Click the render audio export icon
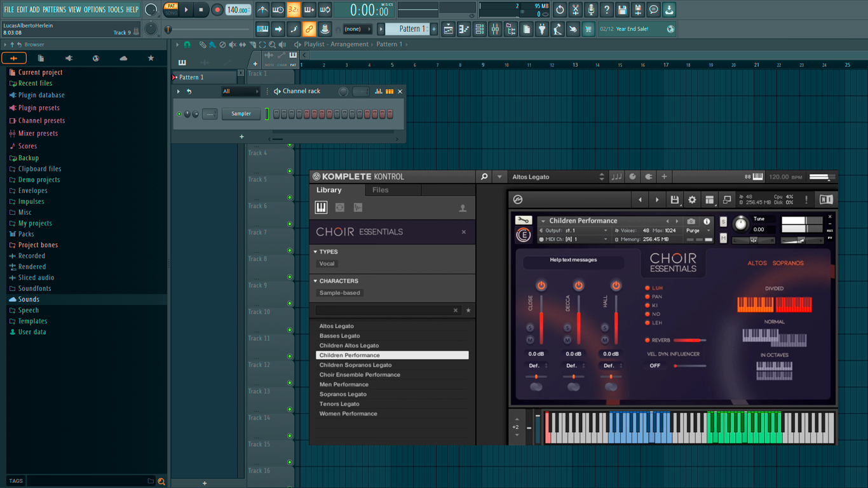 (638, 10)
